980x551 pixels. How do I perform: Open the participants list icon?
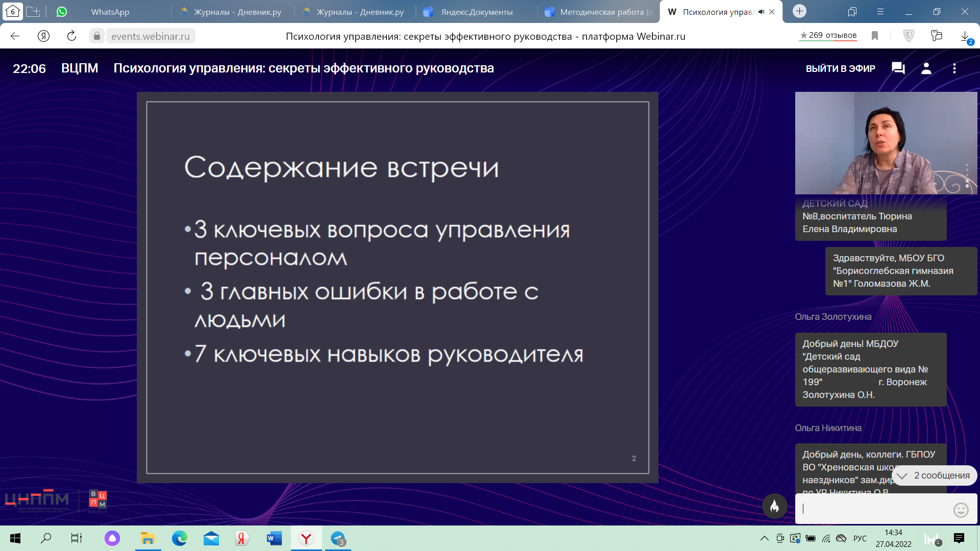pos(926,68)
